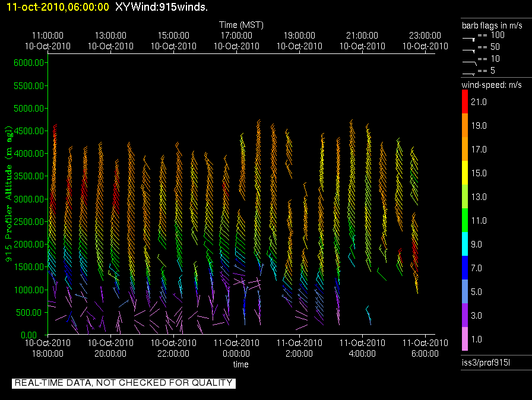The image size is (532, 400).
Task: Select the orange 19.0 wind-speed color band
Action: (x=465, y=126)
